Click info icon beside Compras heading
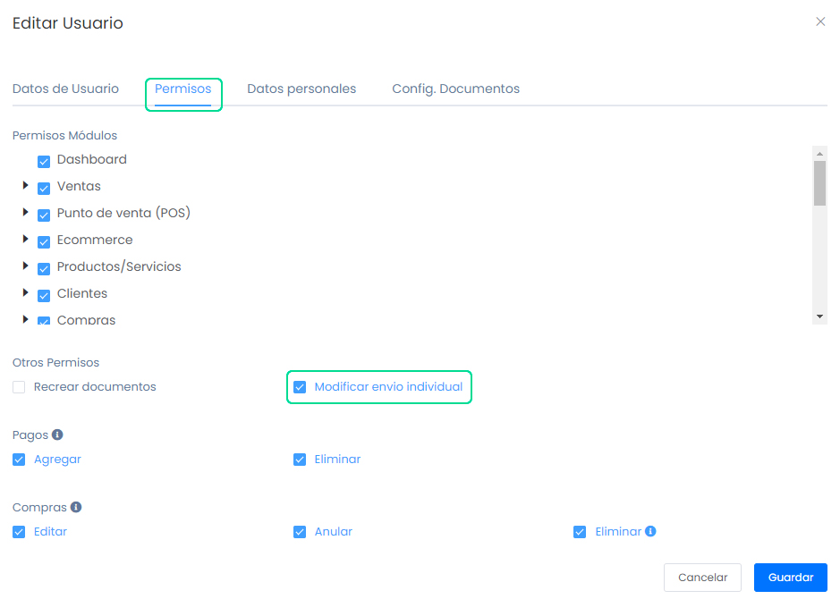Screen dimensions: 840x616 (x=76, y=508)
